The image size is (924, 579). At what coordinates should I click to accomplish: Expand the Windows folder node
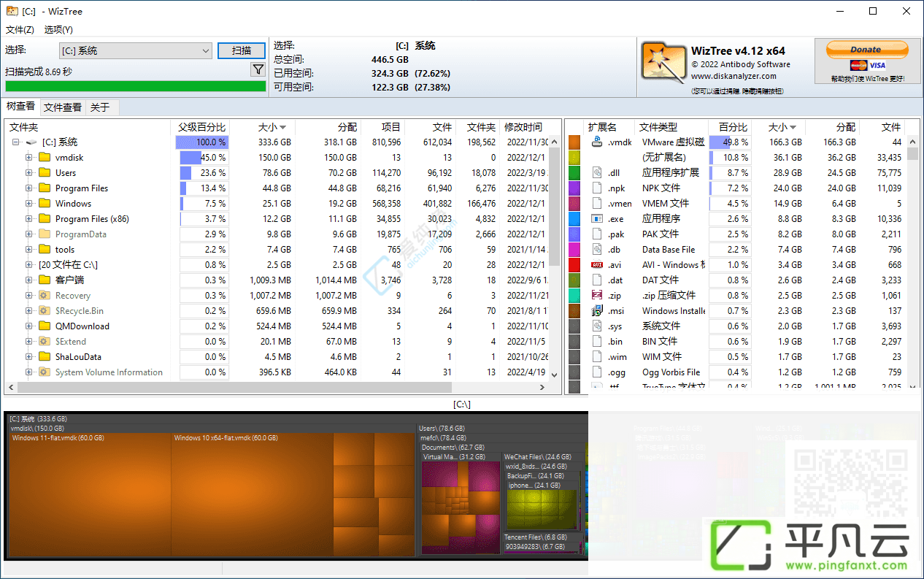(28, 204)
